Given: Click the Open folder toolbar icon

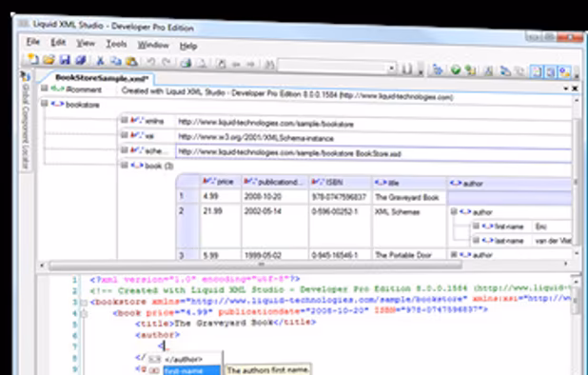Looking at the screenshot, I should click(x=49, y=59).
